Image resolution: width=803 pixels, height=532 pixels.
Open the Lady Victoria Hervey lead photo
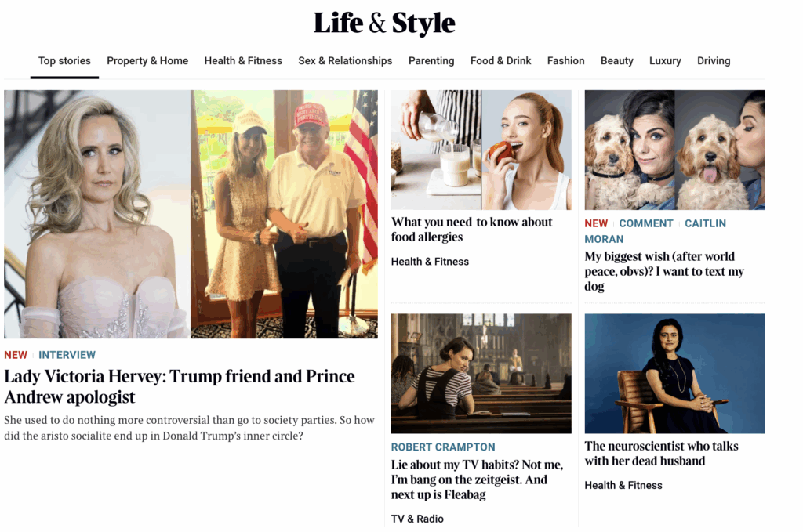(x=191, y=214)
